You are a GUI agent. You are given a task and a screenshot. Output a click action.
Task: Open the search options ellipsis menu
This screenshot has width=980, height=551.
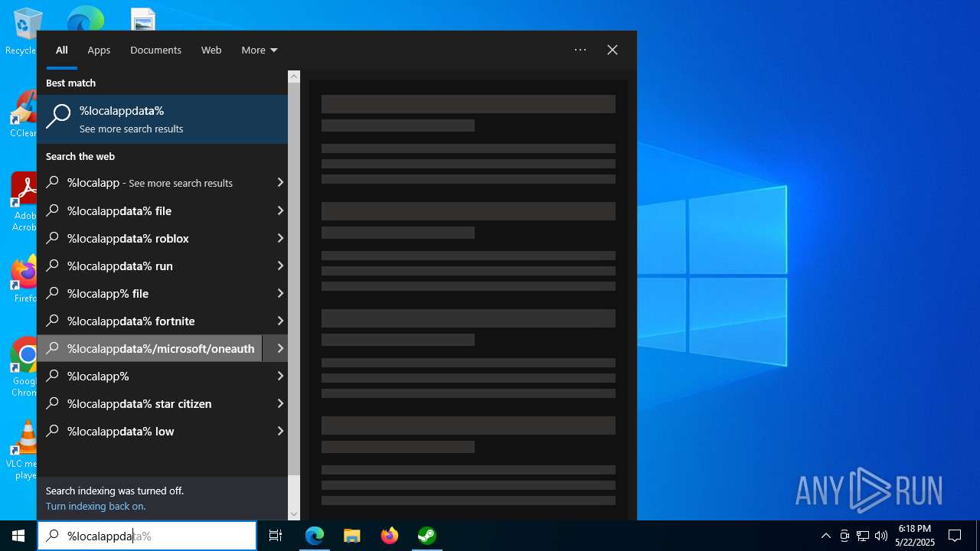pos(580,50)
